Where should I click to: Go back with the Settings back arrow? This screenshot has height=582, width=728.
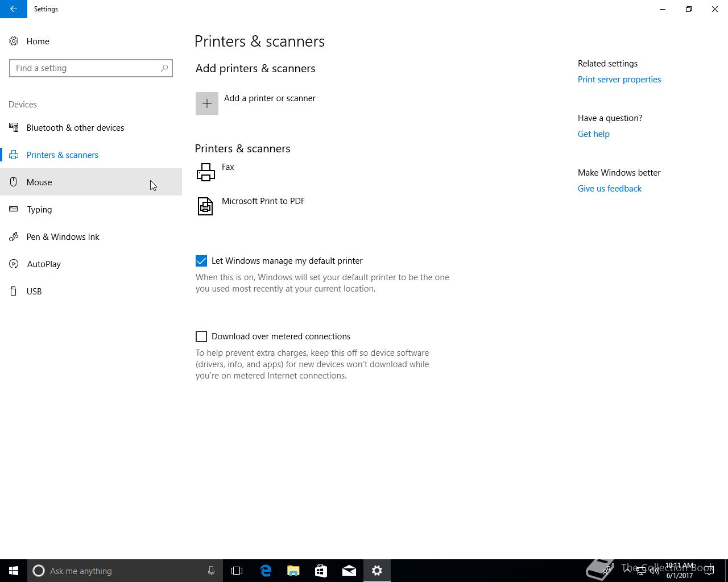(14, 9)
